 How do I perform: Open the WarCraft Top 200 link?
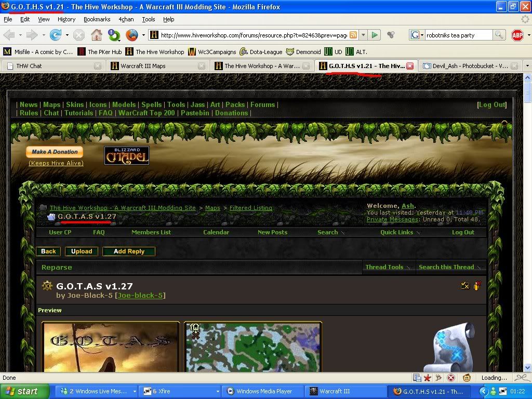pyautogui.click(x=147, y=113)
